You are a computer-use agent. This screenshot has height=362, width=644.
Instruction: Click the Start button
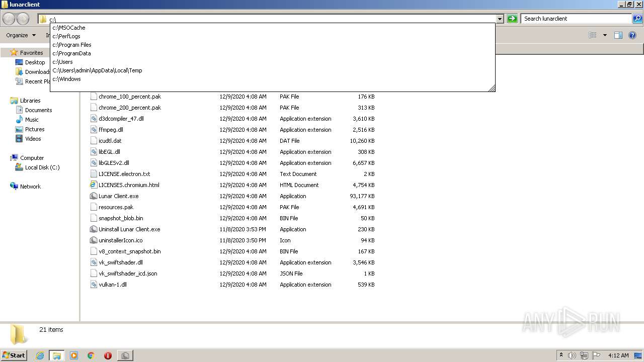(x=14, y=355)
